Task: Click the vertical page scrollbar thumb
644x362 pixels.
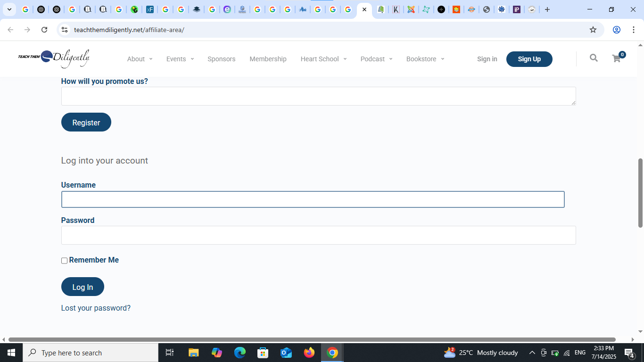Action: pos(640,193)
